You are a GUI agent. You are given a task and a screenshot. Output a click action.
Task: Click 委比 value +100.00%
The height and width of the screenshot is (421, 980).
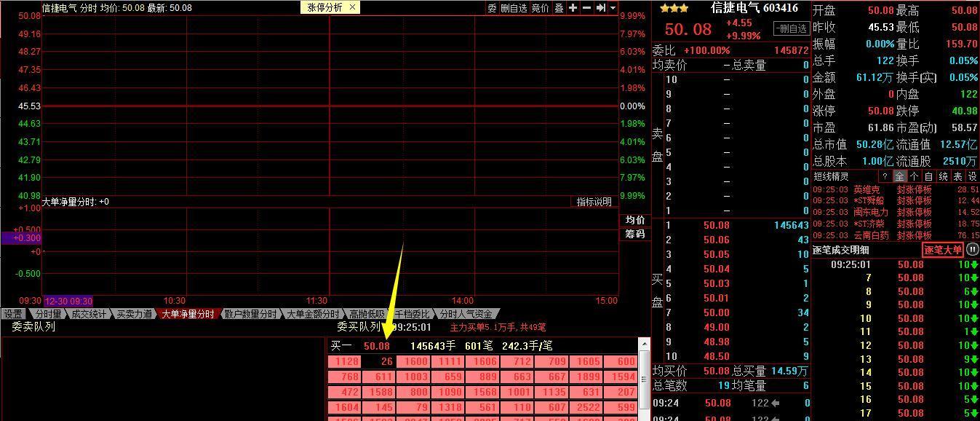(706, 50)
